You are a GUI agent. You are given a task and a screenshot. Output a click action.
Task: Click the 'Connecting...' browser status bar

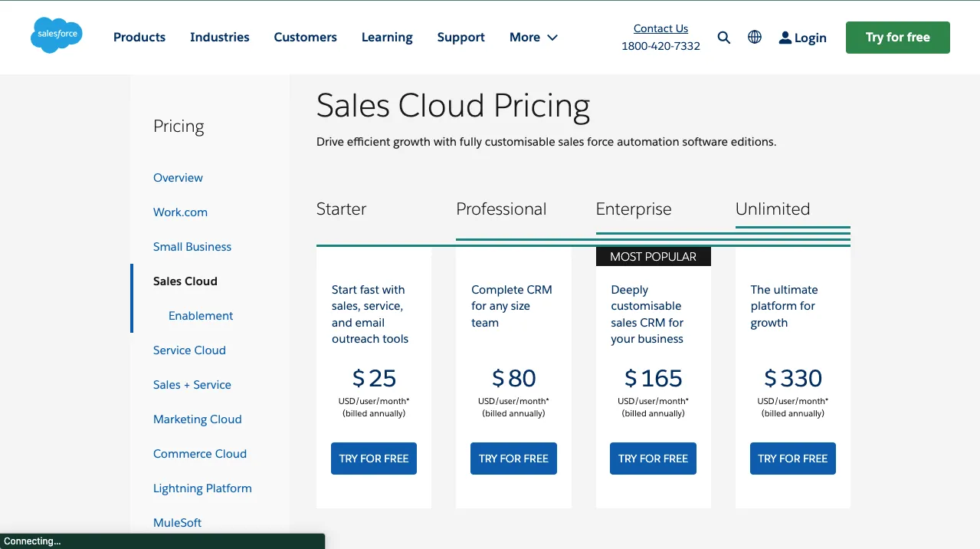tap(162, 541)
